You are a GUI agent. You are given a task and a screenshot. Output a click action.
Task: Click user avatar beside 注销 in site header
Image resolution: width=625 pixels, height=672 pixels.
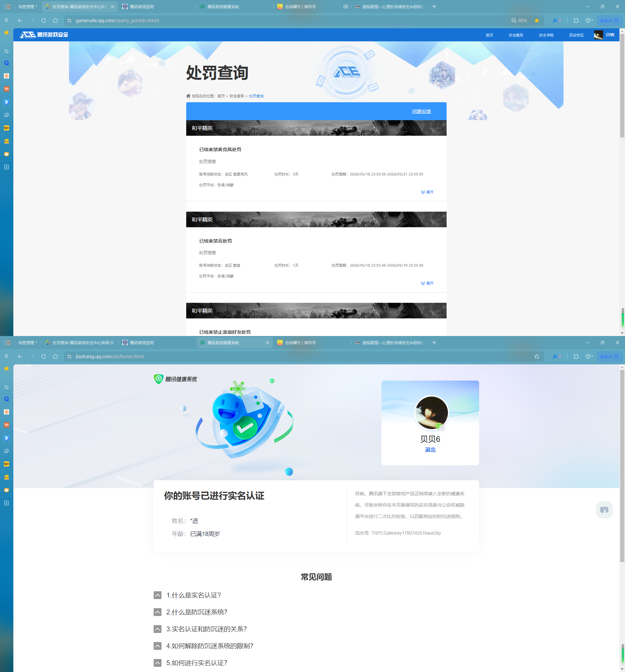tap(598, 35)
